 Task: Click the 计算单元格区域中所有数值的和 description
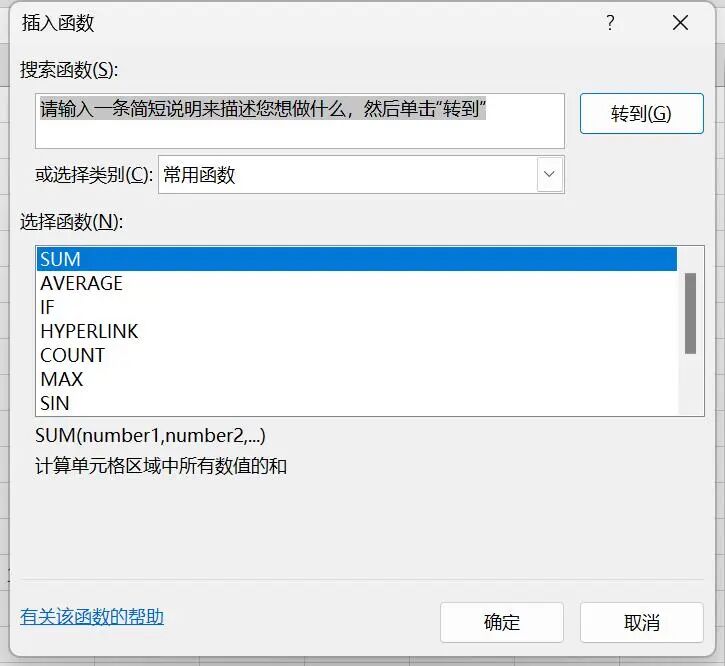coord(161,466)
